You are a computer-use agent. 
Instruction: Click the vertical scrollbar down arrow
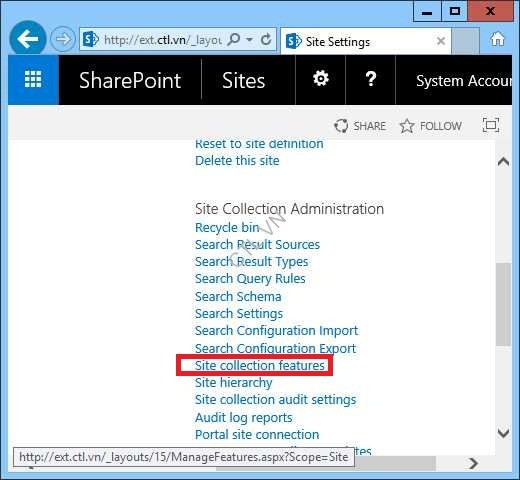click(x=503, y=433)
